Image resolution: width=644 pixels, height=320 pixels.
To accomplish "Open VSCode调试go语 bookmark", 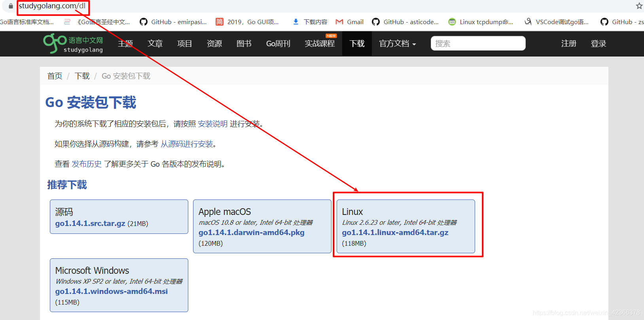I will point(556,22).
